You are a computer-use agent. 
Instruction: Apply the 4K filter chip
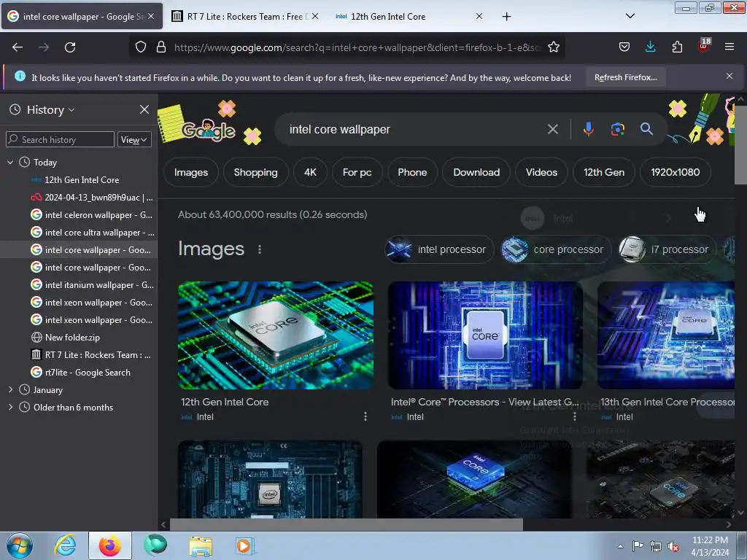click(x=310, y=172)
